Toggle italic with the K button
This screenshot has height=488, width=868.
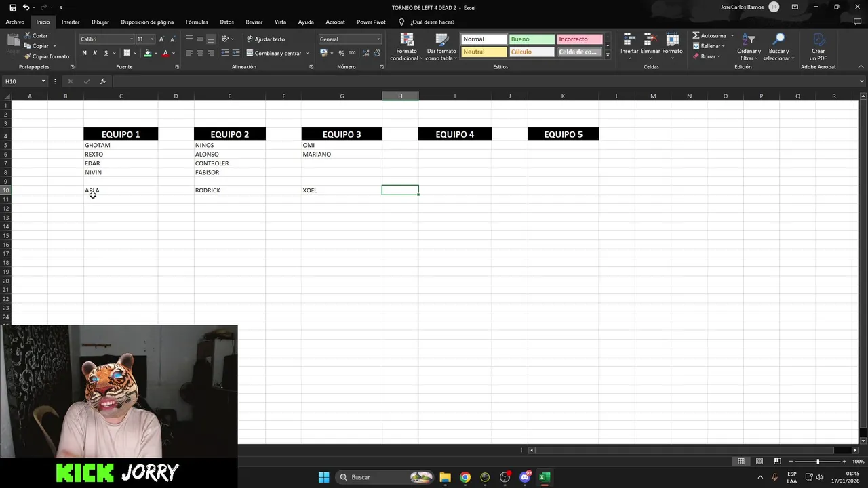[x=95, y=53]
